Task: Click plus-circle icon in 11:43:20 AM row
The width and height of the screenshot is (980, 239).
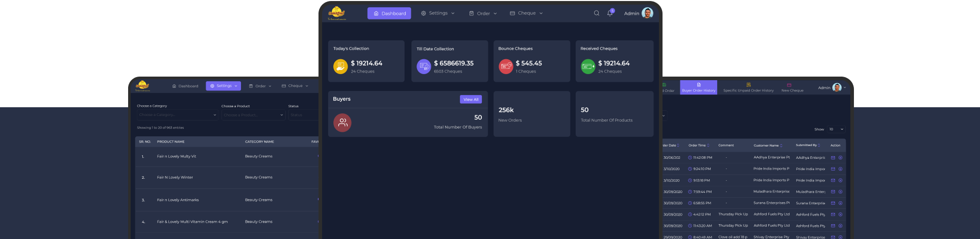Action: 840,226
